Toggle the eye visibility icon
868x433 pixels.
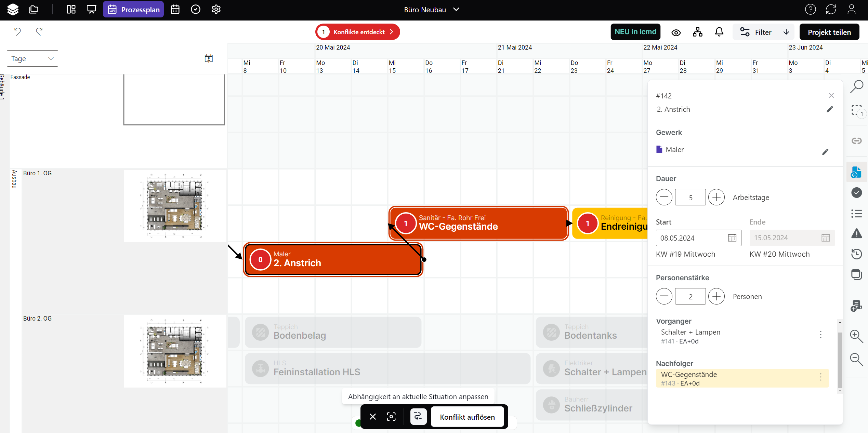(x=676, y=32)
